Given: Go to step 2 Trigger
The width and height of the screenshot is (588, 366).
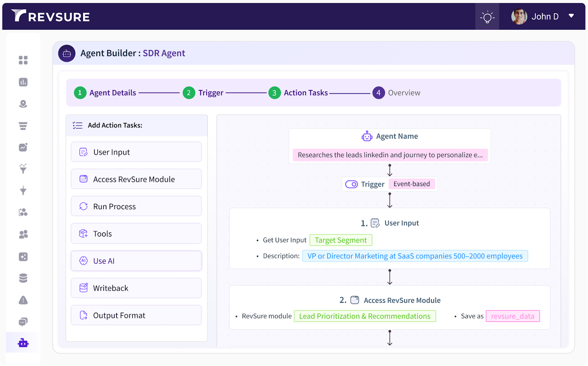Looking at the screenshot, I should [x=203, y=93].
